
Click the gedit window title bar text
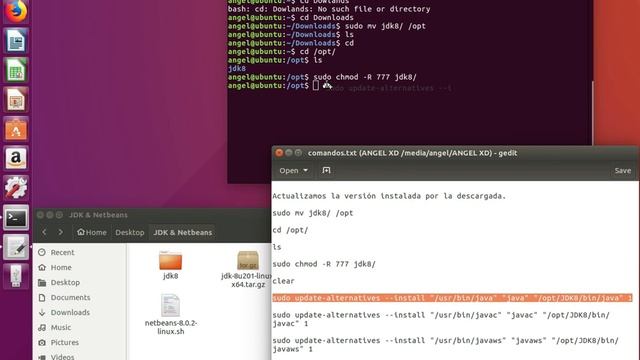click(x=412, y=153)
